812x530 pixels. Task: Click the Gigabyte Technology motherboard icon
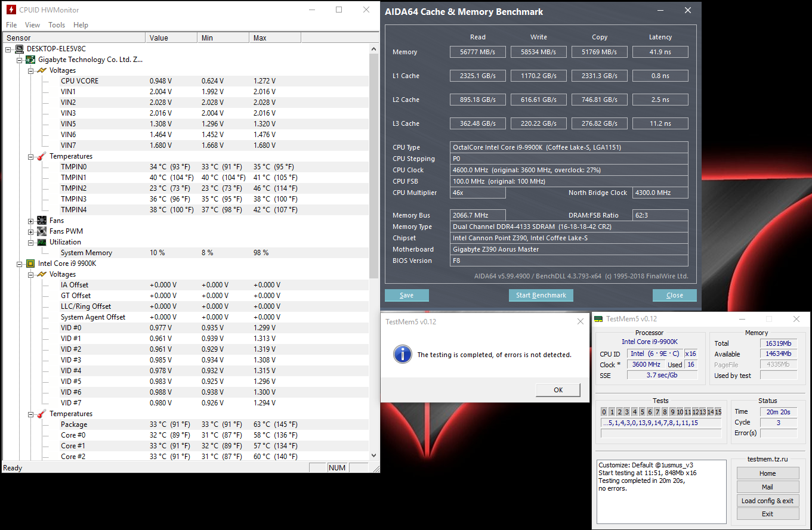coord(30,60)
